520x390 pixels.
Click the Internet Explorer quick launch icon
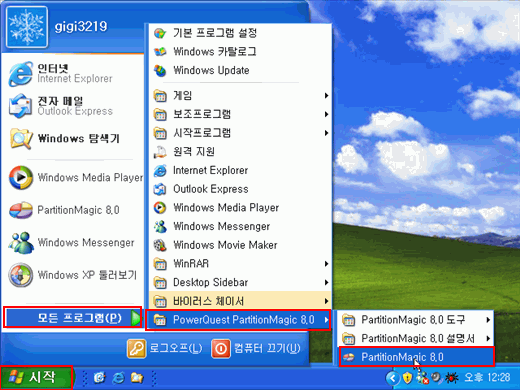click(118, 378)
